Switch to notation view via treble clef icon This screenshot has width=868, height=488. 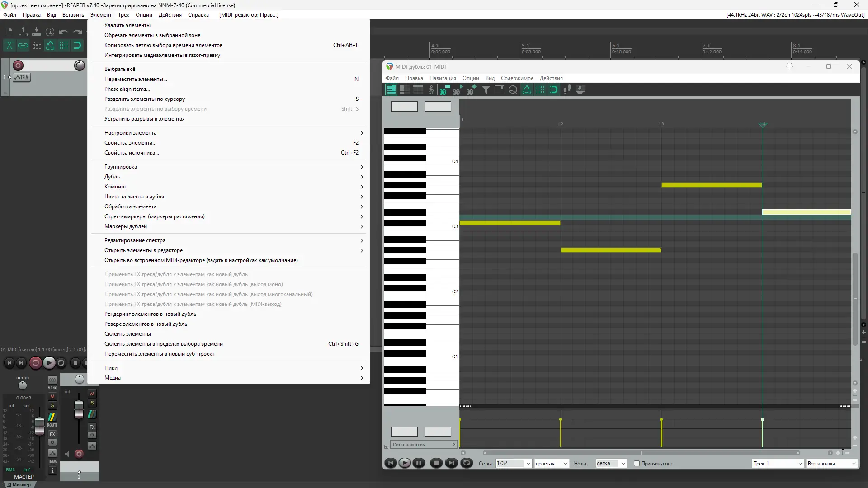tap(431, 90)
